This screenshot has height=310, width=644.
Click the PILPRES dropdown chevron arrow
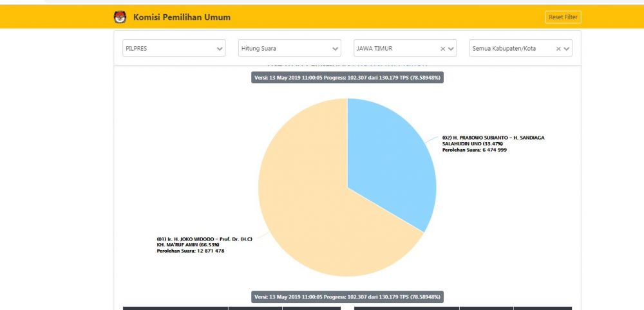(x=220, y=48)
